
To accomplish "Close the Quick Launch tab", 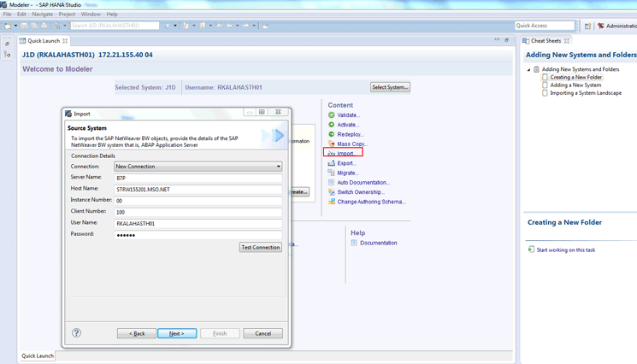I will click(65, 40).
